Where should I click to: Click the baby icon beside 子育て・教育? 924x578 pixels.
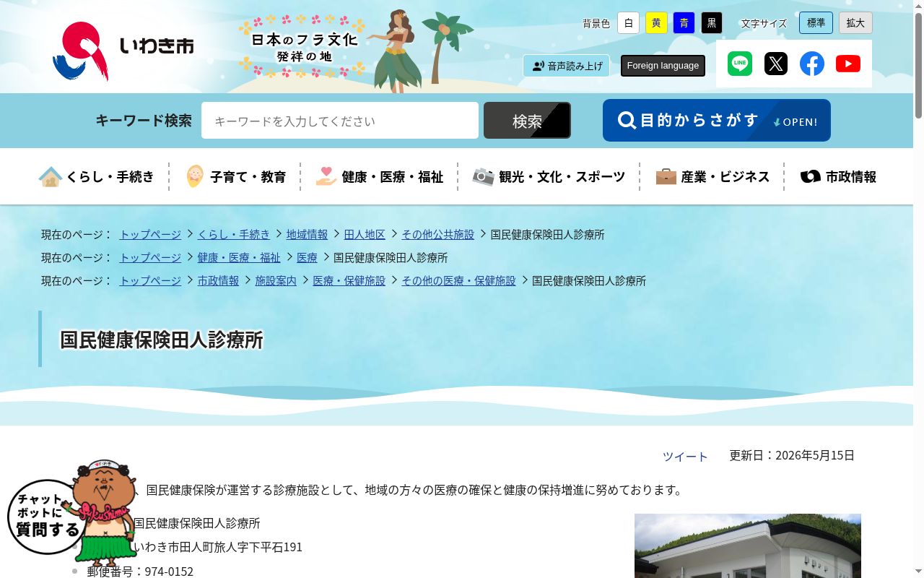[x=195, y=176]
